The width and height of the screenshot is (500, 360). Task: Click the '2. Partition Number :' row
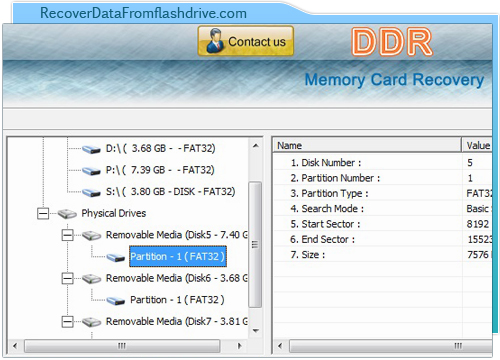383,178
